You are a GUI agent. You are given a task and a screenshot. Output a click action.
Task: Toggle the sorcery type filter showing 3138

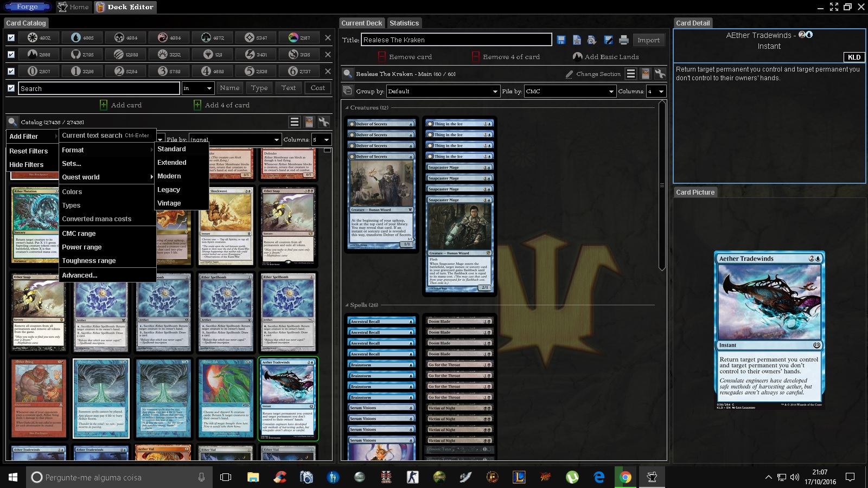299,54
